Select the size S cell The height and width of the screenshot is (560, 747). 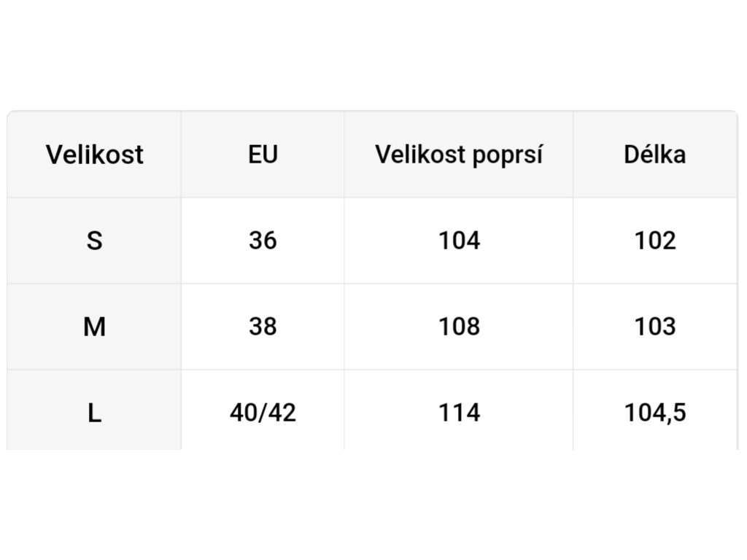click(x=94, y=241)
